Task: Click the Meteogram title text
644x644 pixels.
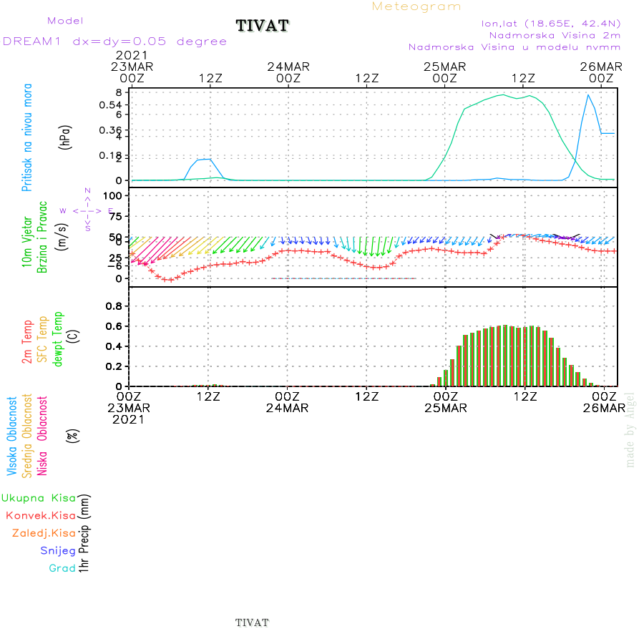Action: pos(416,6)
